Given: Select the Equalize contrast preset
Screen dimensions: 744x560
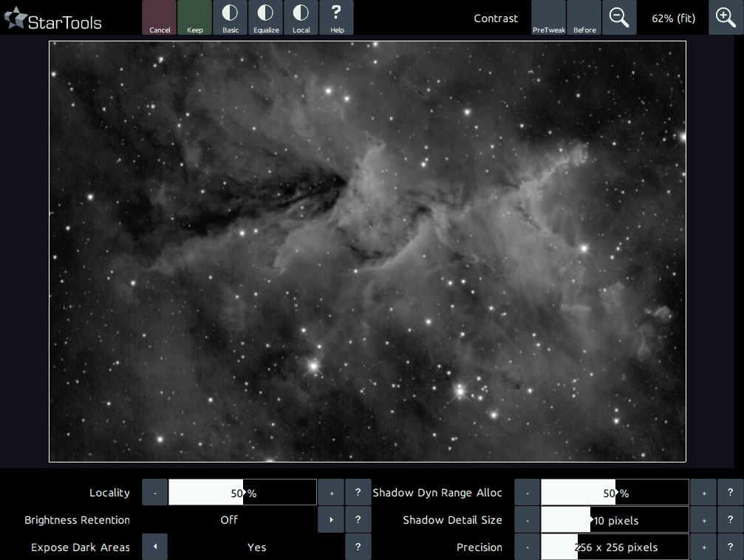Looking at the screenshot, I should point(266,18).
